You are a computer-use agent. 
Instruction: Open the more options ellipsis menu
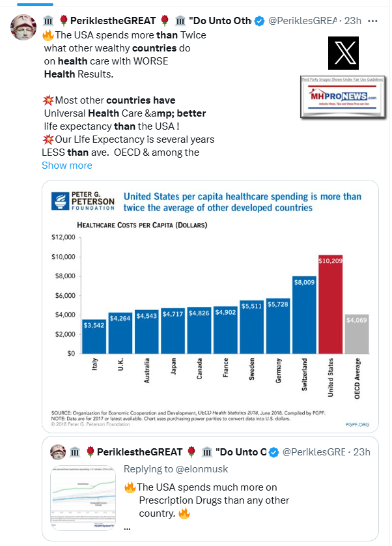372,21
